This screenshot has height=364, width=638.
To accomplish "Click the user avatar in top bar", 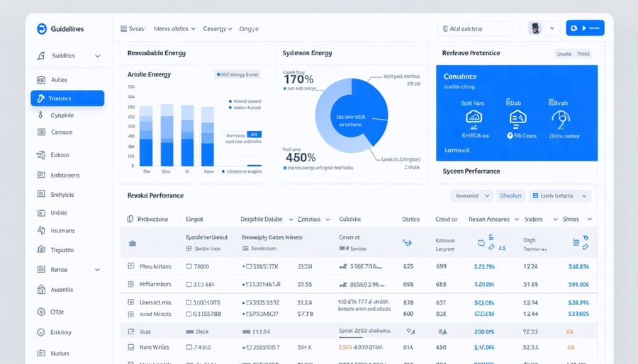I will pos(536,28).
